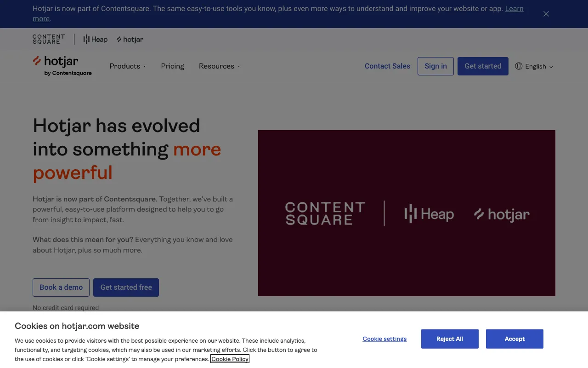588x368 pixels.
Task: Dismiss the Contentsquare announcement banner
Action: [546, 14]
